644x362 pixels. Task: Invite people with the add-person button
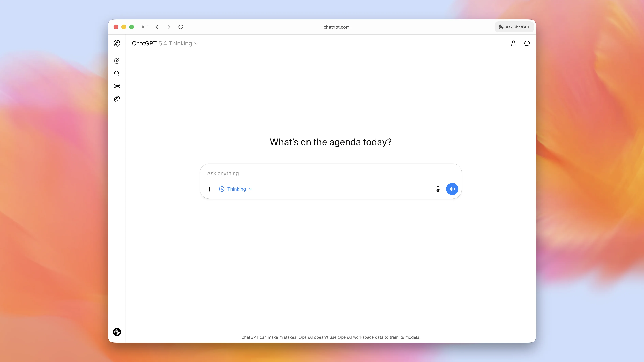pyautogui.click(x=513, y=43)
